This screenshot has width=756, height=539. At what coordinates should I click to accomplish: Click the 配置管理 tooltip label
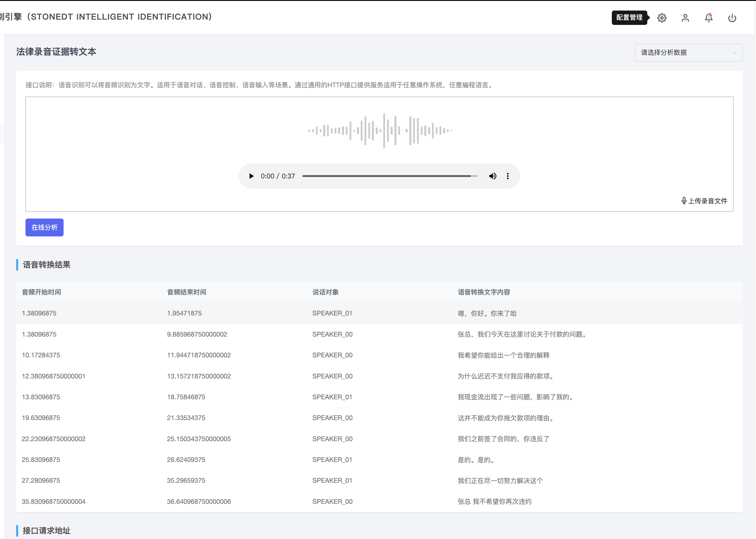[x=629, y=18]
